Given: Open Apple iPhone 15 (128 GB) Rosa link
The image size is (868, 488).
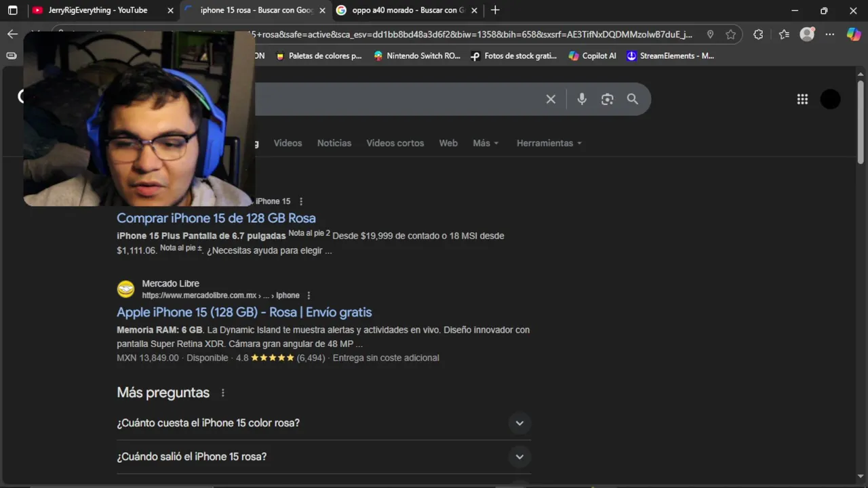Looking at the screenshot, I should (x=244, y=312).
